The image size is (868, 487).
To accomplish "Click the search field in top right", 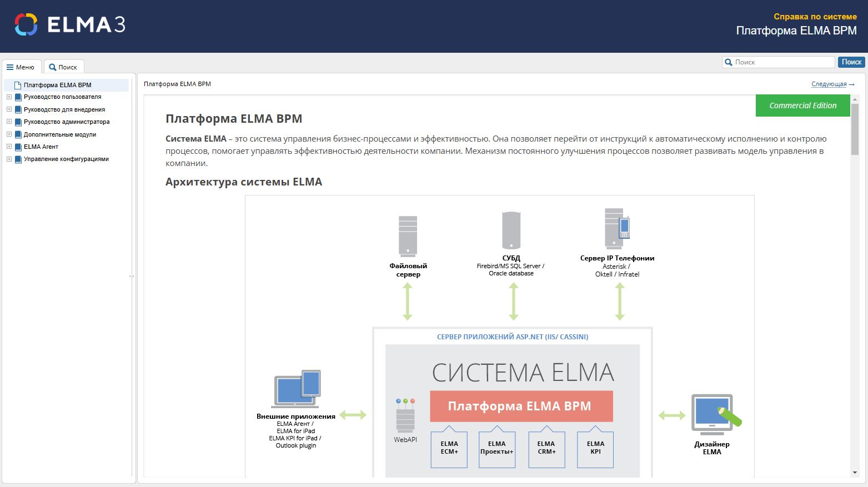I will 779,62.
